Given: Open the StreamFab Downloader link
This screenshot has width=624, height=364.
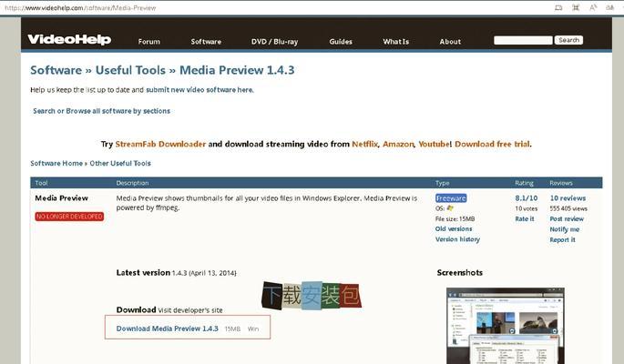Looking at the screenshot, I should click(x=160, y=144).
